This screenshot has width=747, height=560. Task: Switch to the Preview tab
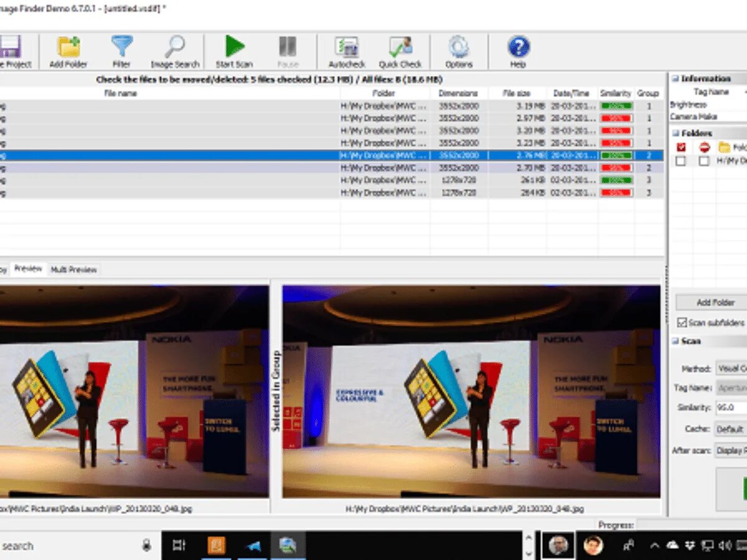pyautogui.click(x=29, y=269)
